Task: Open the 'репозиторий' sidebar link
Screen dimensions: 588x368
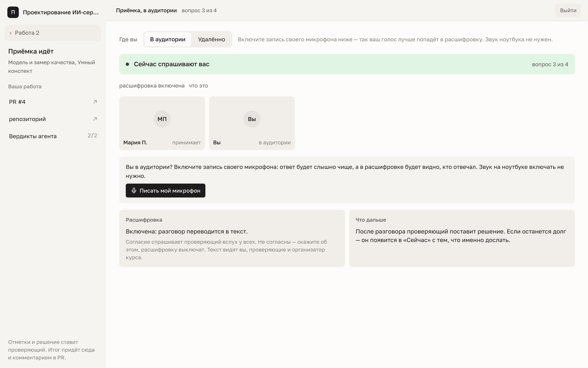Action: [53, 119]
